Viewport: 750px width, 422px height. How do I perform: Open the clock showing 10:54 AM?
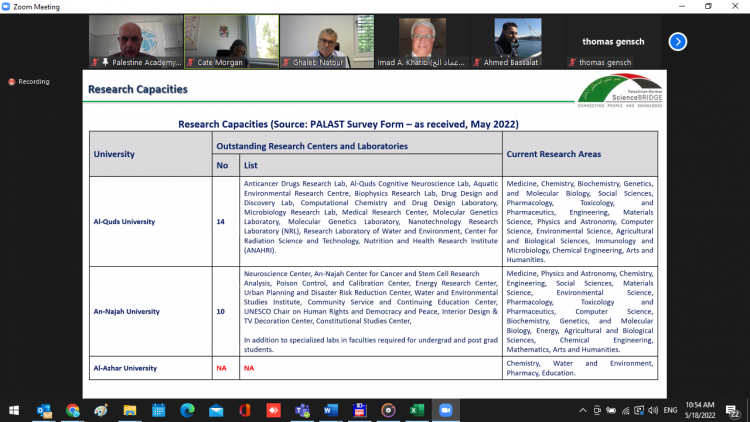point(700,411)
